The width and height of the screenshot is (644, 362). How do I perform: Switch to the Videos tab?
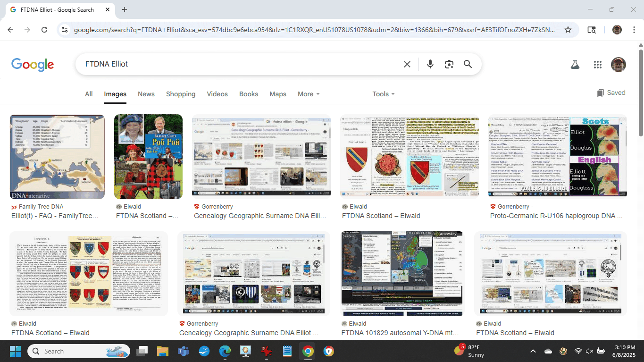click(x=217, y=94)
